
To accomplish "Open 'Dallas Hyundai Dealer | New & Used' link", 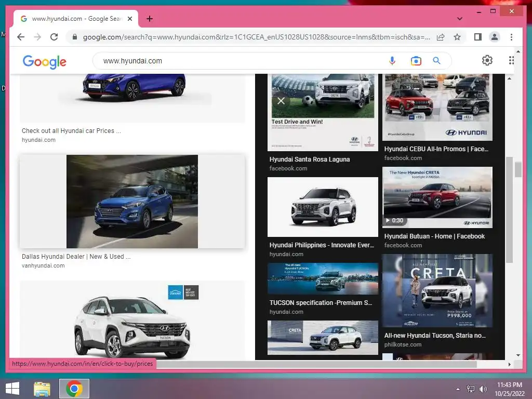I will (76, 257).
